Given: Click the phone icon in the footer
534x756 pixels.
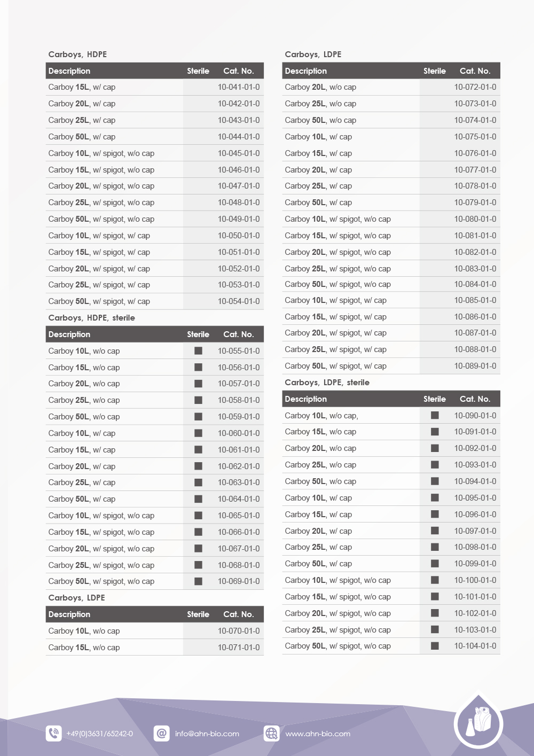Looking at the screenshot, I should click(54, 733).
